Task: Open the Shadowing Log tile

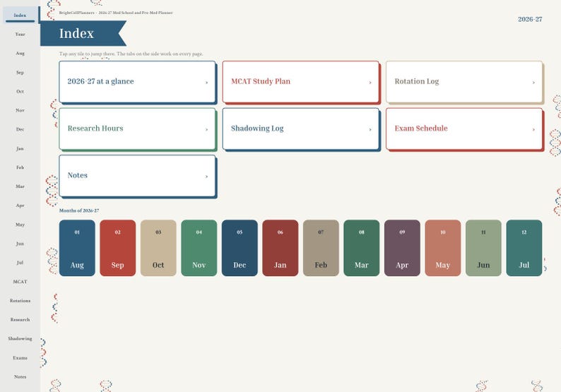Action: click(x=300, y=129)
